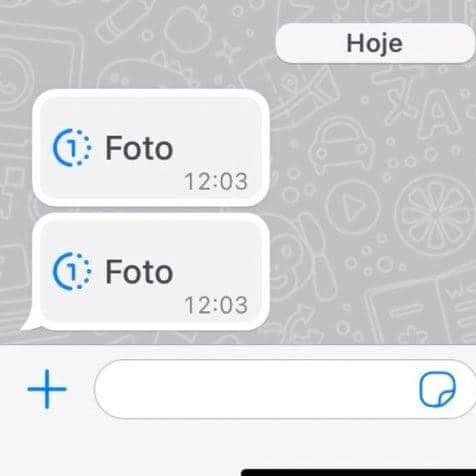Open the sticker picker in the message field
The image size is (476, 476).
coord(437,390)
